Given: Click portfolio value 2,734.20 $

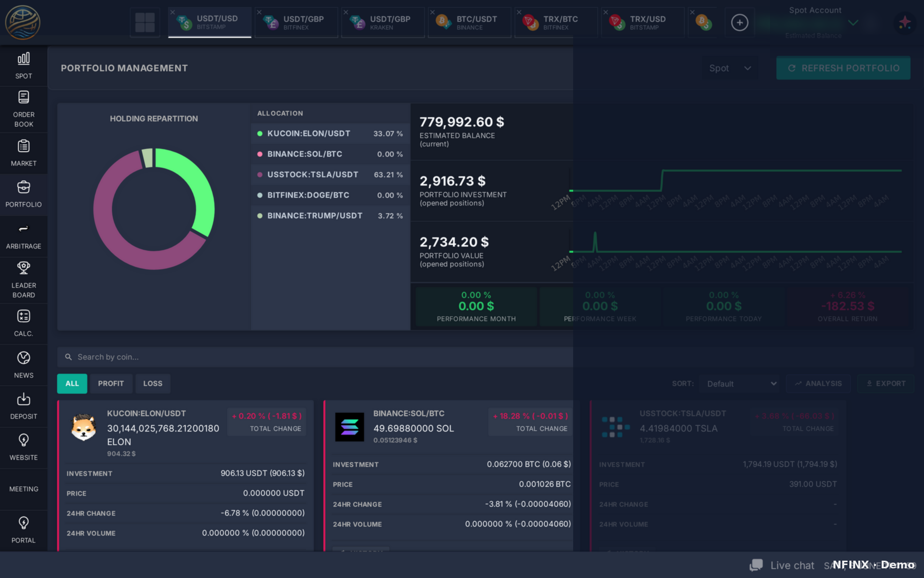Looking at the screenshot, I should 454,242.
